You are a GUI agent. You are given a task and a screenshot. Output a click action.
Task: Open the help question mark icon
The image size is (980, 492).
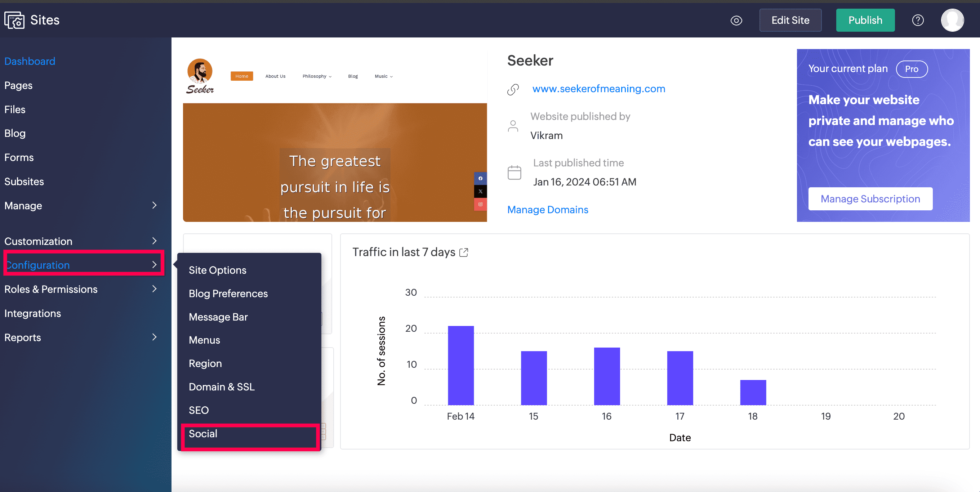(918, 20)
